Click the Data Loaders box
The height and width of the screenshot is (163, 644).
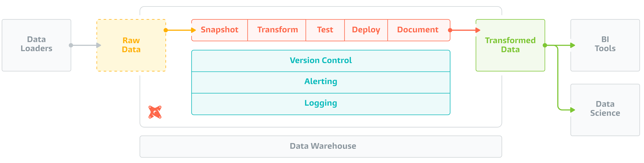click(36, 45)
